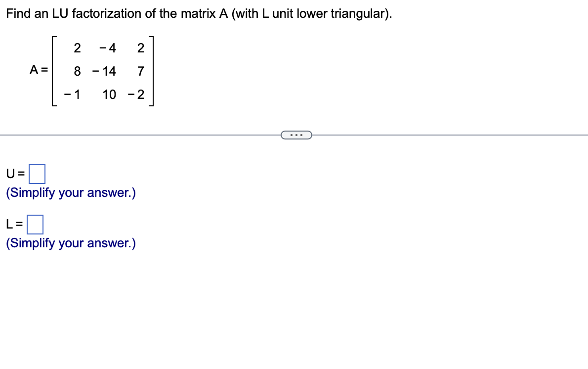This screenshot has width=588, height=369.
Task: Click '(Simplify your answer.)' under L
Action: pyautogui.click(x=70, y=243)
